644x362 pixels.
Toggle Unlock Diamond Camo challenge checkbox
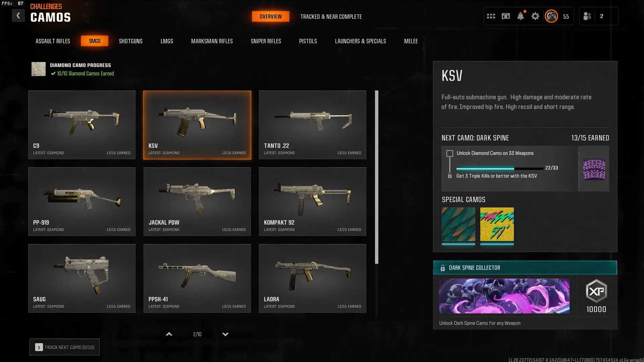pyautogui.click(x=450, y=154)
